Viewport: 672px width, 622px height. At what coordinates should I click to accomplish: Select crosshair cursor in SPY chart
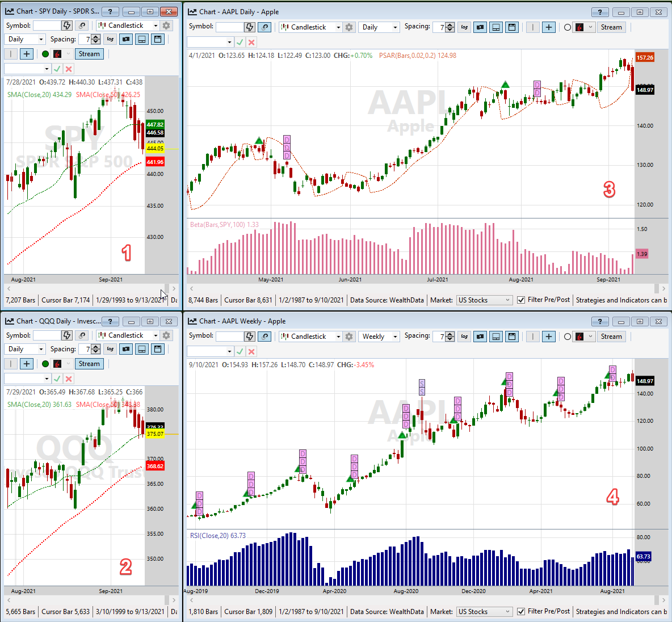point(27,53)
